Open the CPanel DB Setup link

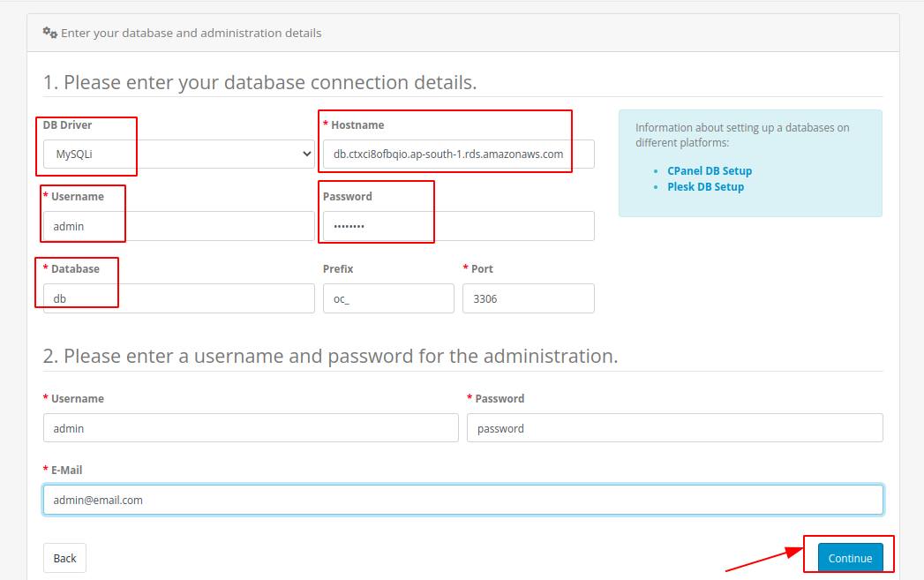pos(710,170)
